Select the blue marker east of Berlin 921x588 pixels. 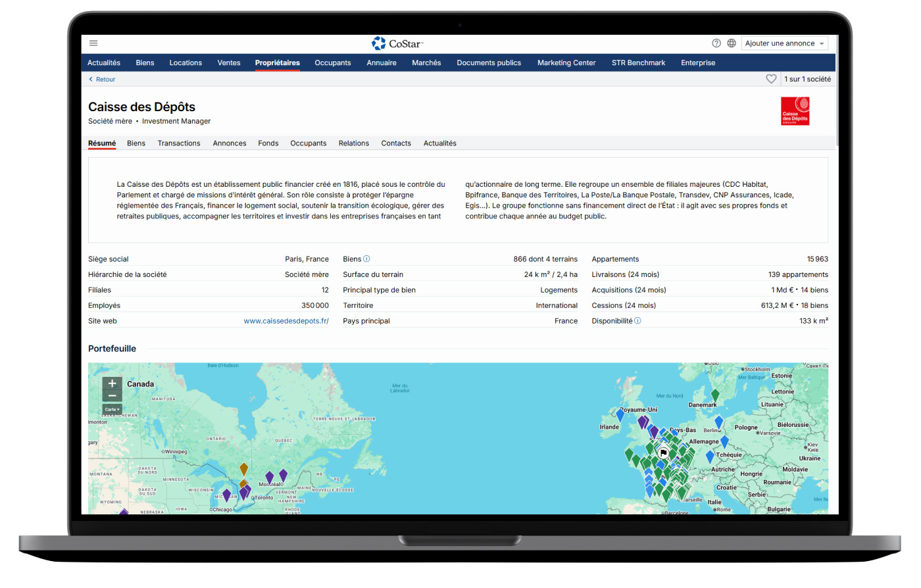tap(719, 422)
